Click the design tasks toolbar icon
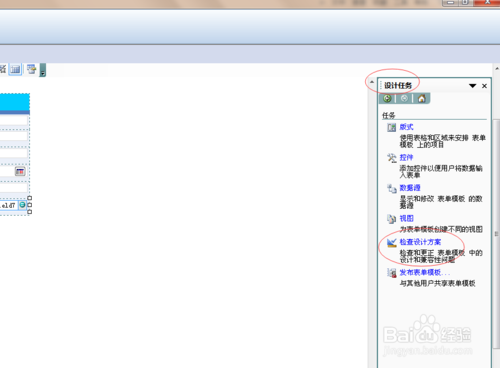Viewport: 500px width, 368px height. coord(32,69)
